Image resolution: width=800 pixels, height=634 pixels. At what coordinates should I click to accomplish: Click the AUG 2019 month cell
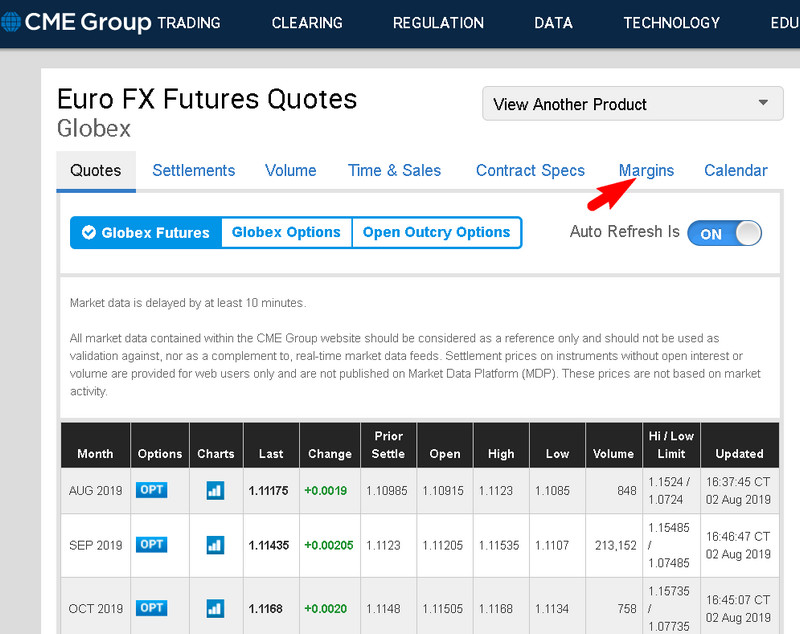coord(95,491)
